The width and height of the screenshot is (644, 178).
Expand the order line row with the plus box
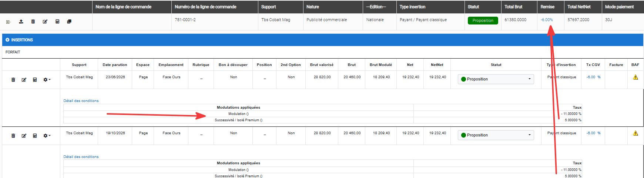click(x=8, y=22)
